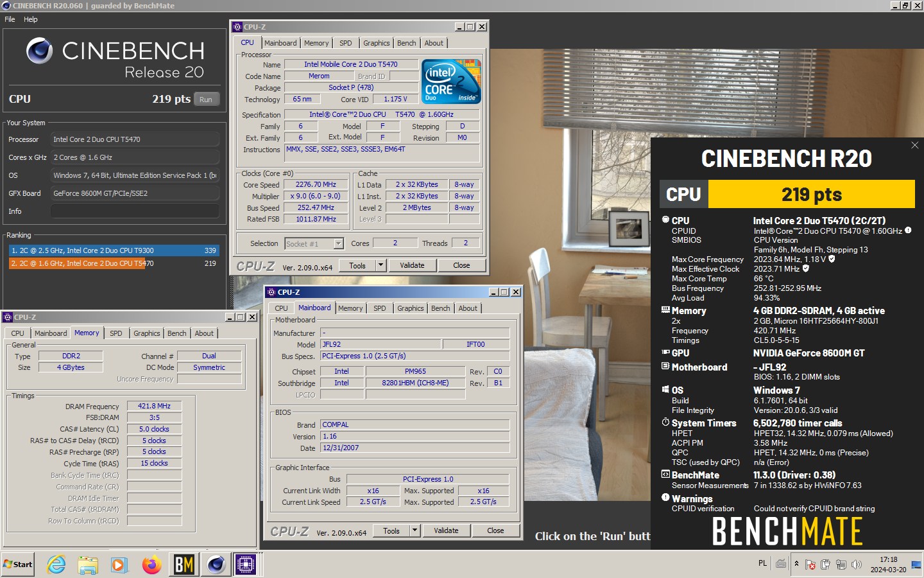
Task: Click the GFX Board field GeForce 8600M GT
Action: tap(135, 193)
